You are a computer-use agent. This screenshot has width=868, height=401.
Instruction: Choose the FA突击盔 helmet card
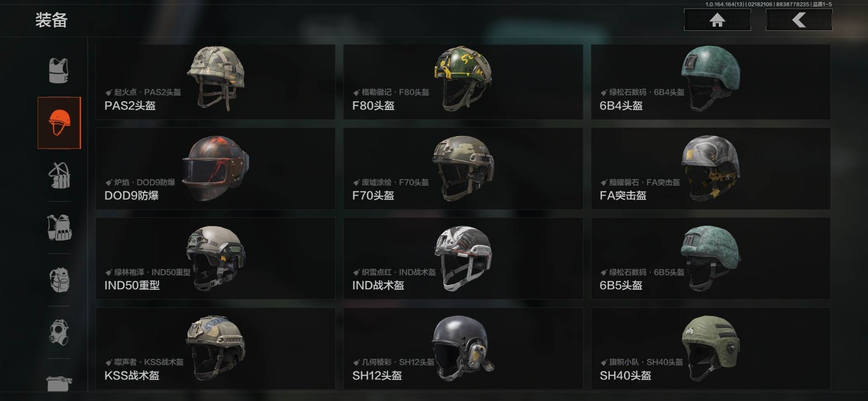(711, 168)
